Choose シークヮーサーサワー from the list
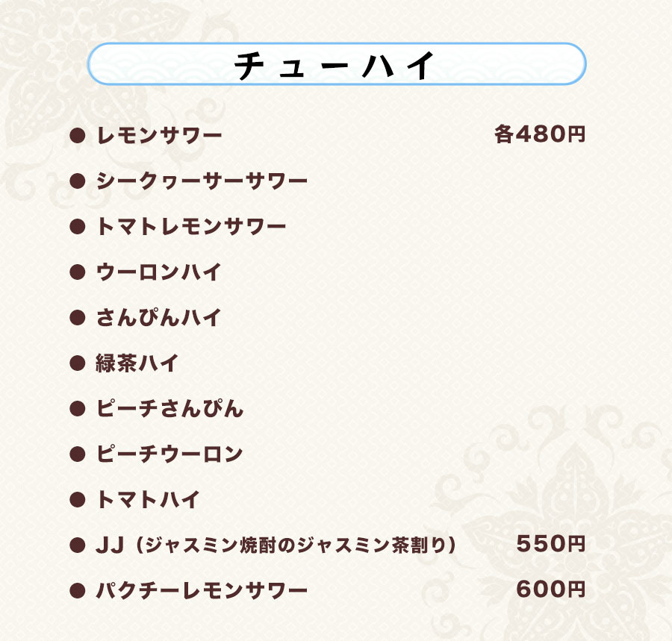The height and width of the screenshot is (641, 672). 202,181
